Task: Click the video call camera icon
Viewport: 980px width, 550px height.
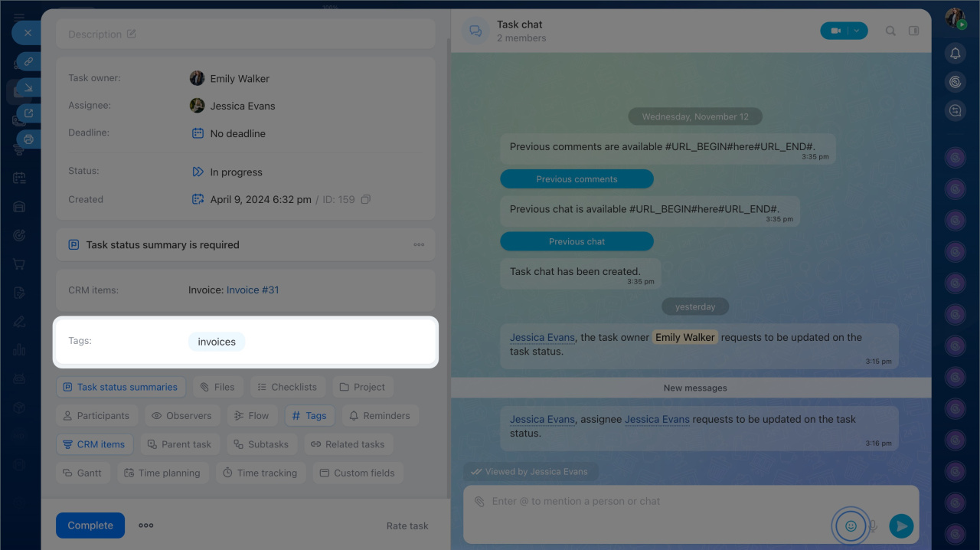Action: tap(835, 31)
